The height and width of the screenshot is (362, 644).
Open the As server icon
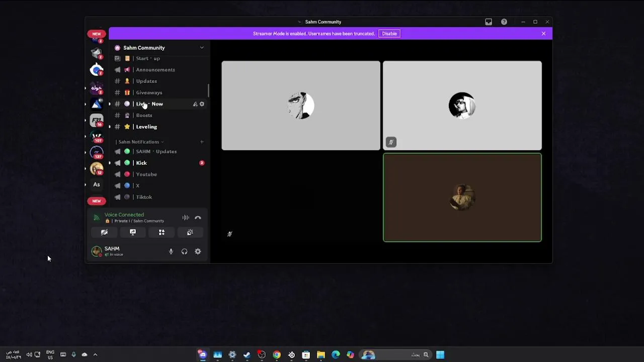(97, 185)
